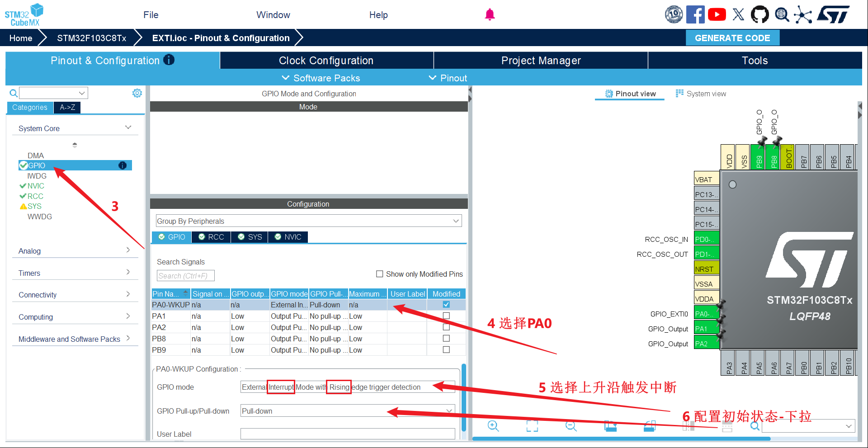Check the Modified box for PB8
868x448 pixels.
446,339
